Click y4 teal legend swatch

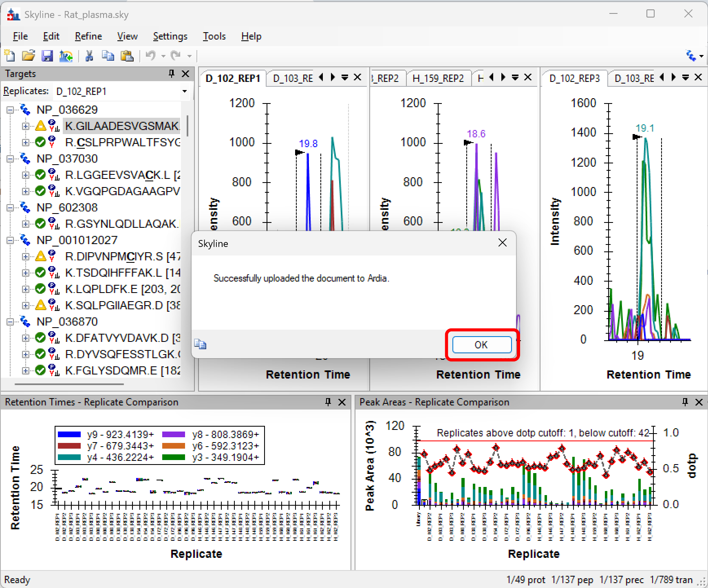(x=69, y=457)
